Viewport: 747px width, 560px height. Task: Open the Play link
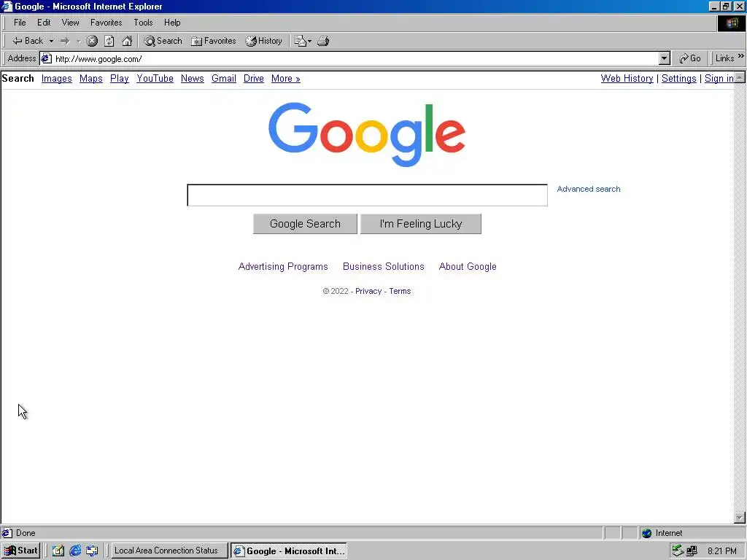point(120,79)
